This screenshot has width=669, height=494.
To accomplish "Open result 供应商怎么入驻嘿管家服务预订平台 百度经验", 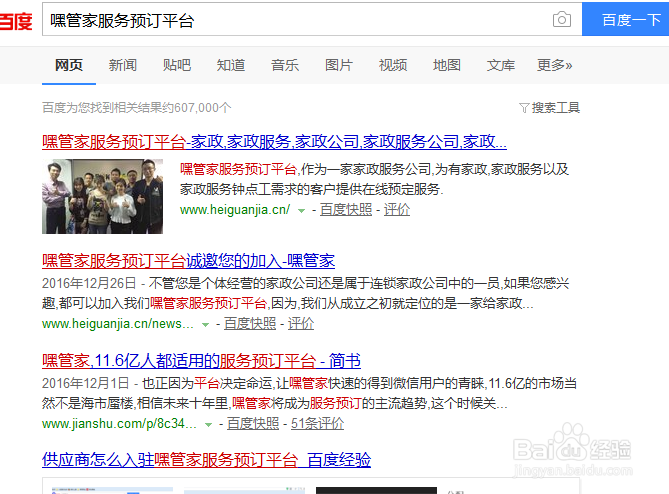I will [207, 460].
